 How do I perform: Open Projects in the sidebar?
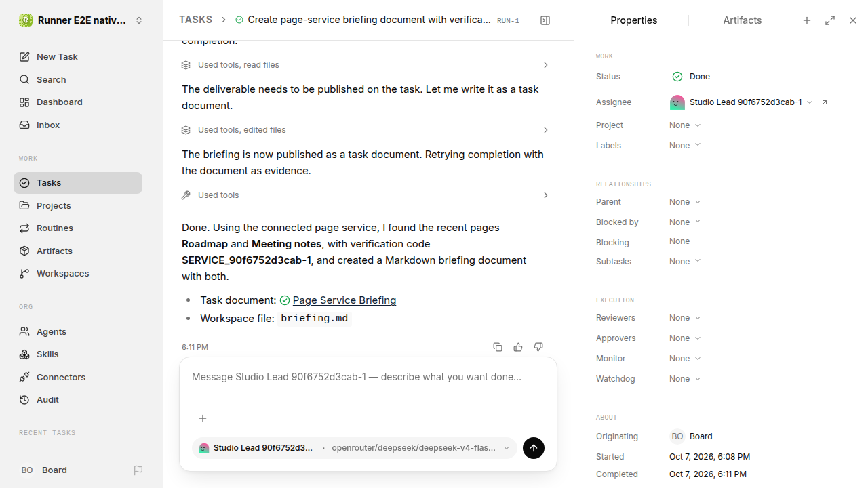coord(78,205)
